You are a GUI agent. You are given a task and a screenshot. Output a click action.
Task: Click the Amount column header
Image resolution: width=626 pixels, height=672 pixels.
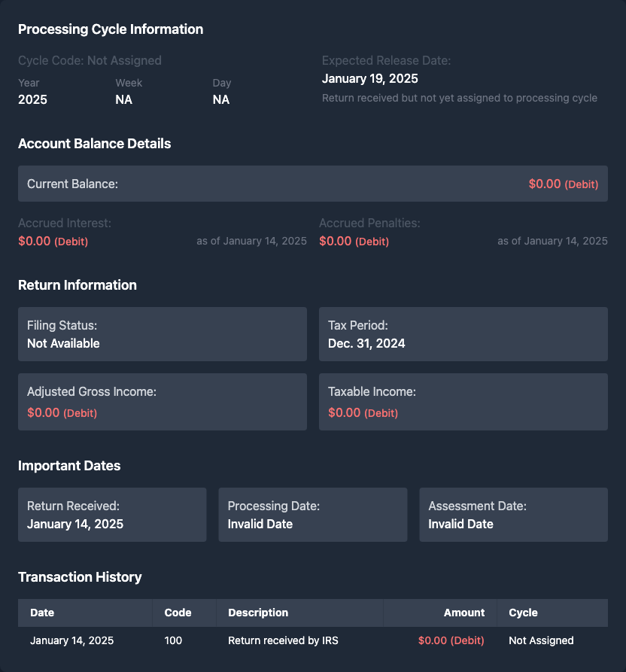tap(464, 613)
